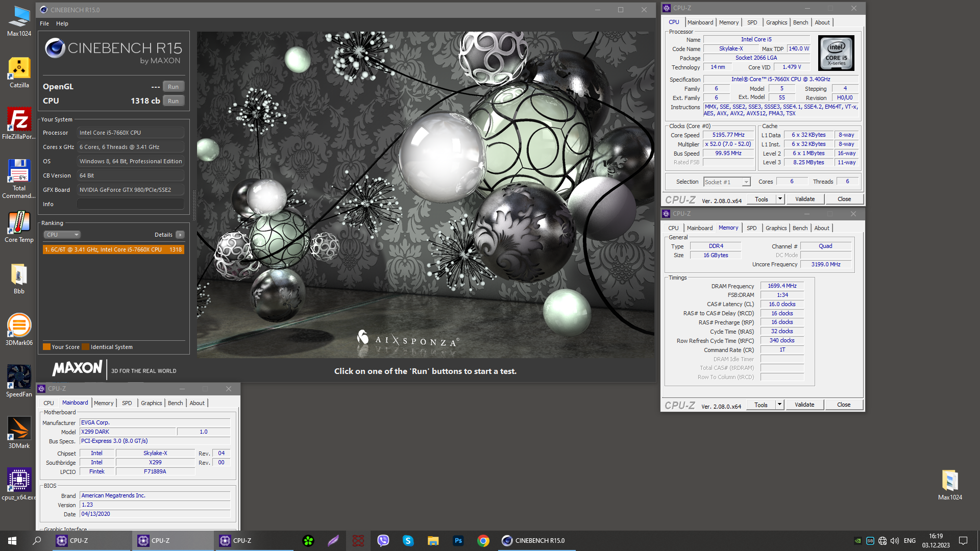Screen dimensions: 980x551
Task: Click CPU score 1318 cb
Action: coord(145,101)
